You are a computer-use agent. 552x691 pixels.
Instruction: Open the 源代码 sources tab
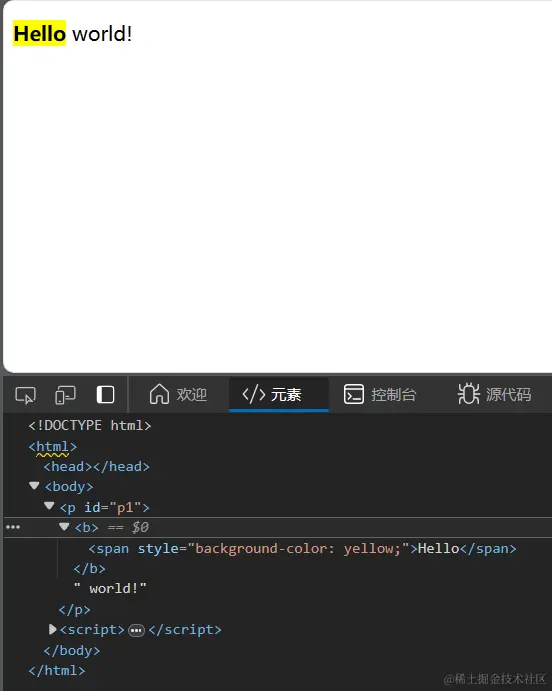click(x=494, y=394)
